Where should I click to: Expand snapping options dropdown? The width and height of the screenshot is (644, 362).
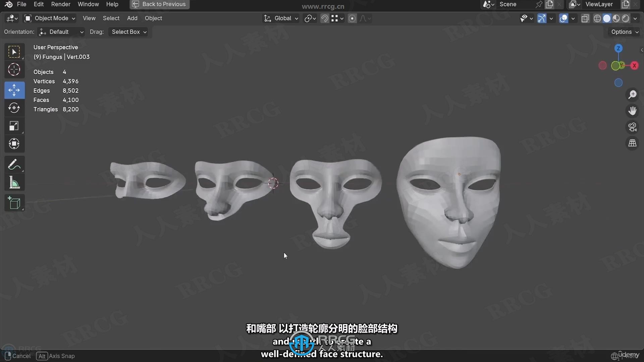point(337,18)
